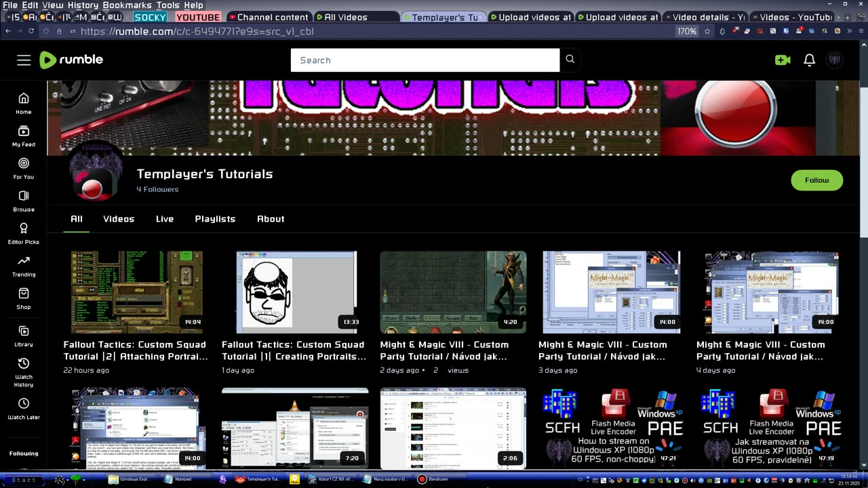868x488 pixels.
Task: Select the About channel tab
Action: click(271, 219)
